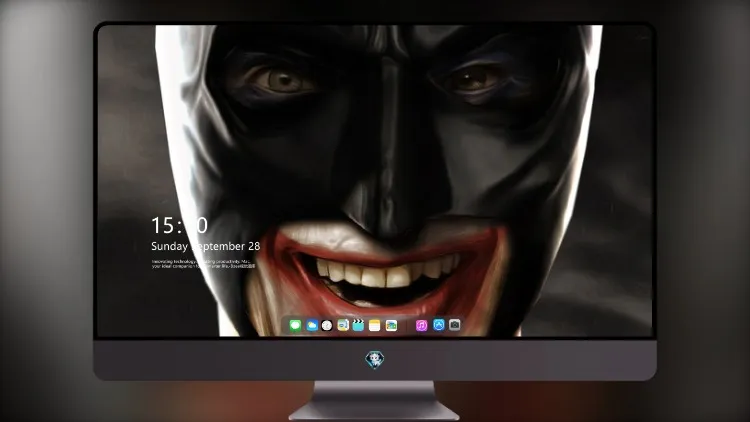Click the badge logo on monitor chin

point(375,360)
